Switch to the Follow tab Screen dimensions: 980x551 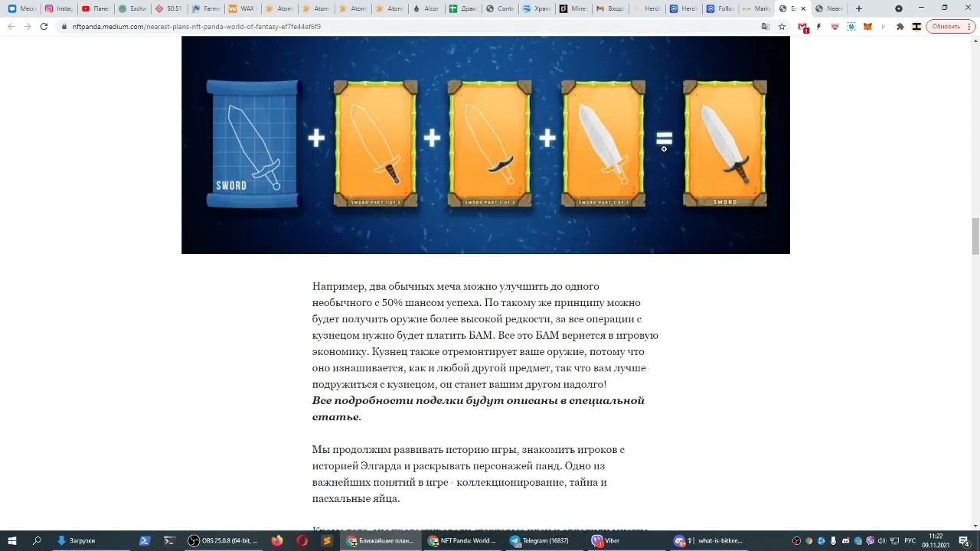720,8
